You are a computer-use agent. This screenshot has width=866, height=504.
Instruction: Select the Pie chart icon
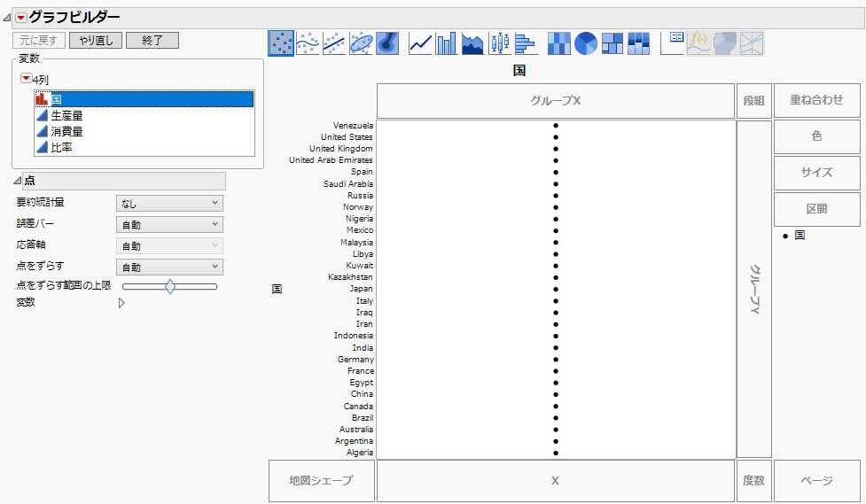tap(585, 43)
